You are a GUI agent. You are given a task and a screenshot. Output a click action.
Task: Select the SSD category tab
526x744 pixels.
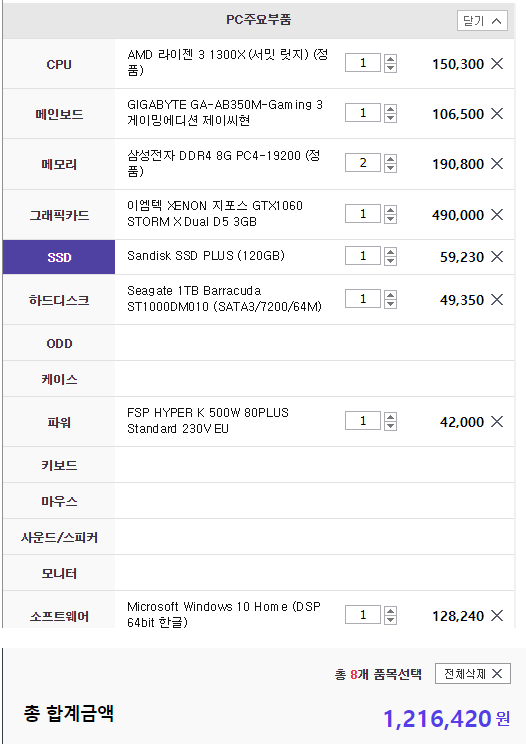[59, 257]
